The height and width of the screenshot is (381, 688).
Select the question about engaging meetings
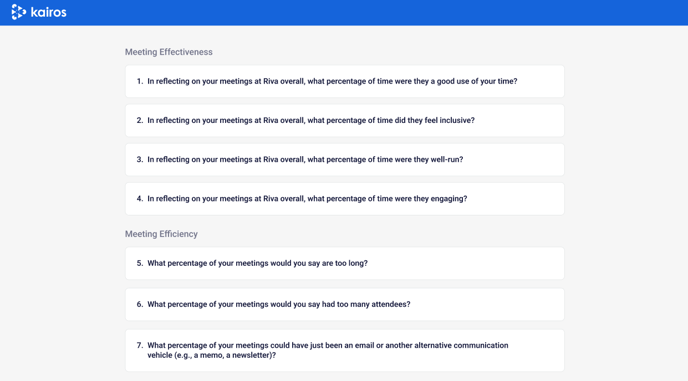(x=344, y=198)
